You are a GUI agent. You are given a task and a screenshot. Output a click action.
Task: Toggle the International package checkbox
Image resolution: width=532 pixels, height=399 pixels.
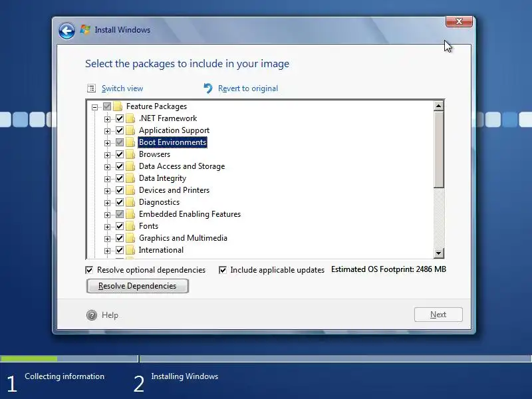point(120,250)
